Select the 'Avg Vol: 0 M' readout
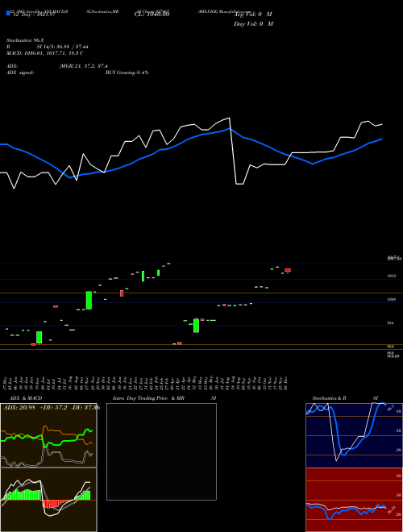This screenshot has height=532, width=403. pos(253,15)
